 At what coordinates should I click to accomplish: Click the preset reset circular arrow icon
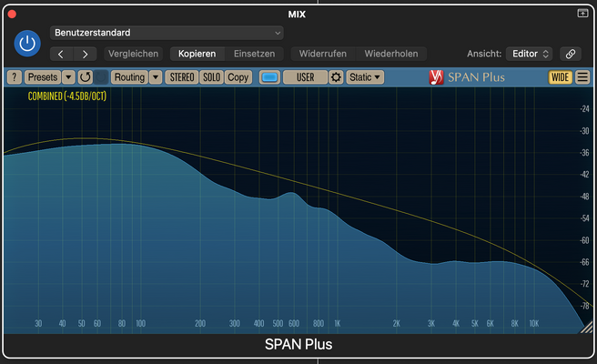(x=86, y=77)
